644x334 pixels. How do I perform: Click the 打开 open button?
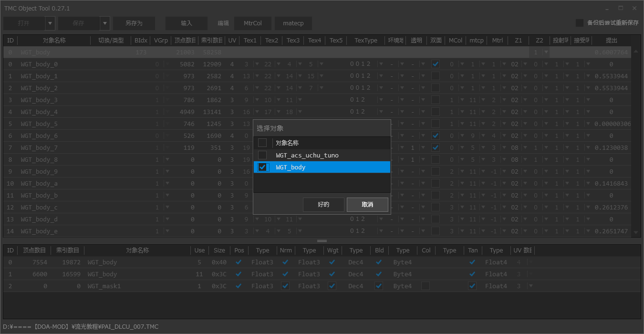pos(24,23)
